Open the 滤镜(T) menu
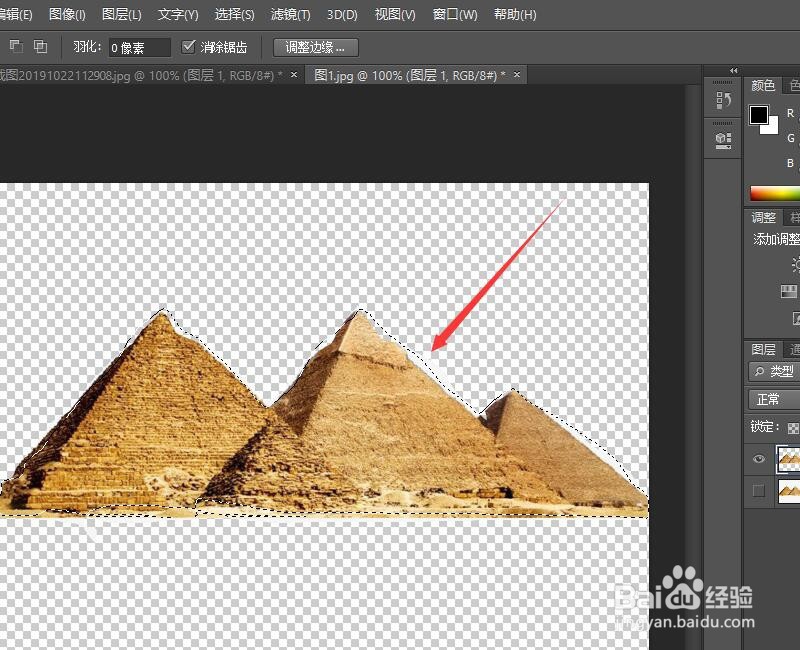 [x=290, y=14]
